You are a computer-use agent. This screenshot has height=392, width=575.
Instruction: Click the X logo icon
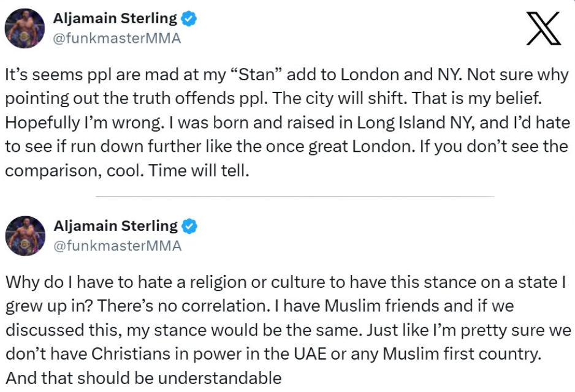[544, 29]
